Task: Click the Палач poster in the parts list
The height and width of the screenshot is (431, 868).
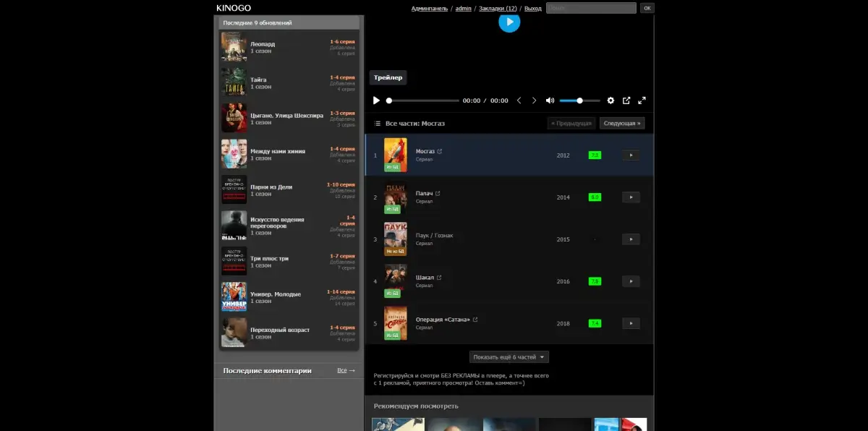Action: 396,197
